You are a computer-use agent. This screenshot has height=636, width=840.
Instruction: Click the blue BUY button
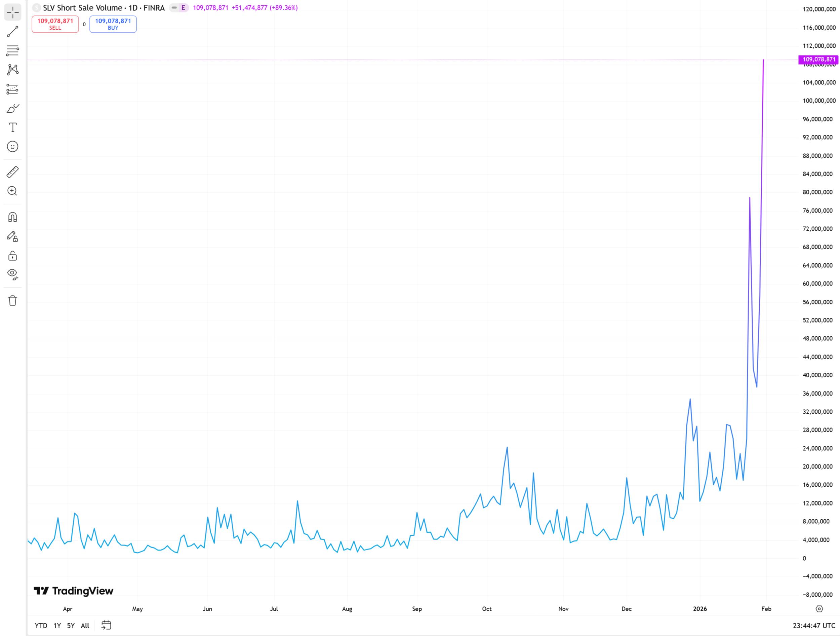tap(113, 24)
